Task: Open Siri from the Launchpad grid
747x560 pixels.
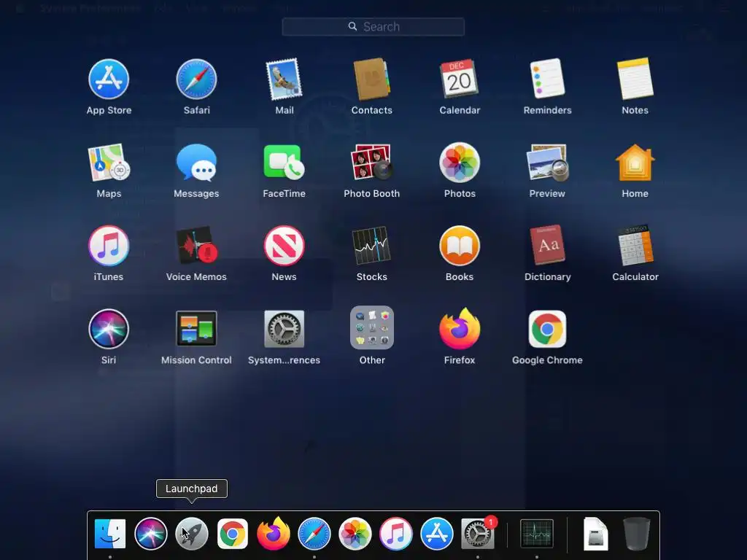Action: coord(109,329)
